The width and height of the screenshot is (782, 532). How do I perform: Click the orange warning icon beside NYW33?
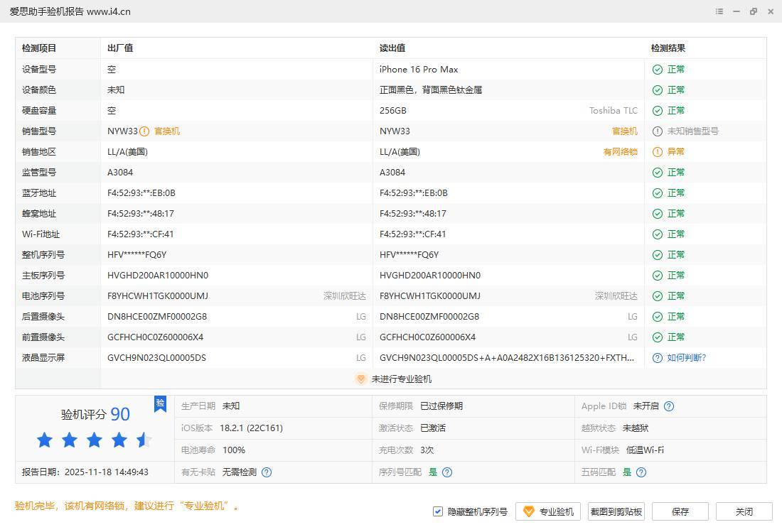point(144,131)
